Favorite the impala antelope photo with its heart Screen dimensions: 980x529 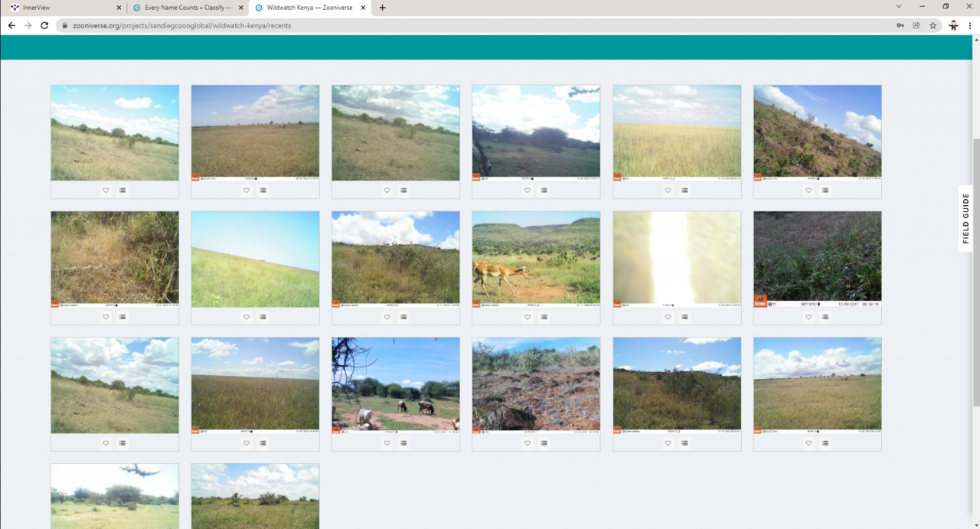click(528, 317)
